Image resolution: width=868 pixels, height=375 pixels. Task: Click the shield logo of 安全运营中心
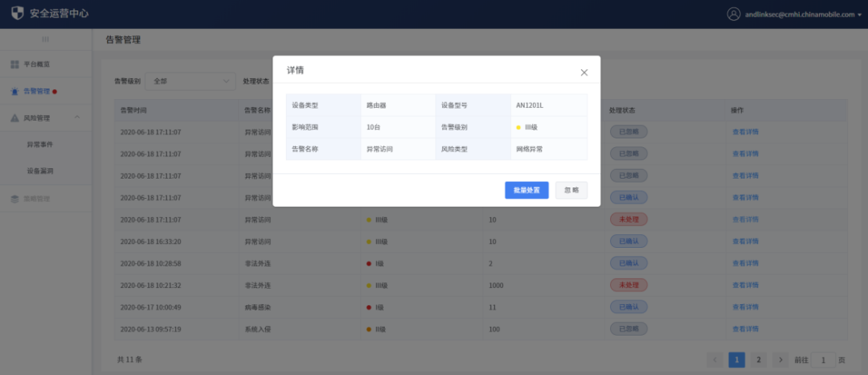[x=18, y=14]
